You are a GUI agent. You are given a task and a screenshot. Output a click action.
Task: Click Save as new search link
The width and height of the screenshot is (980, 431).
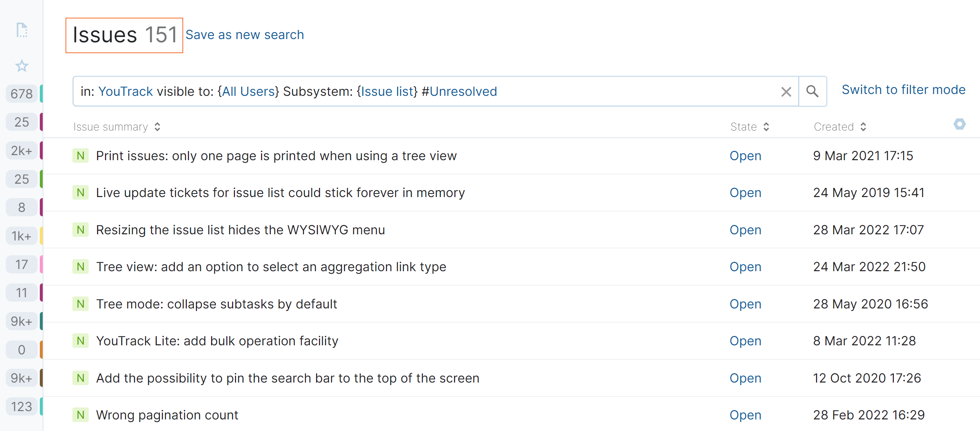click(245, 35)
